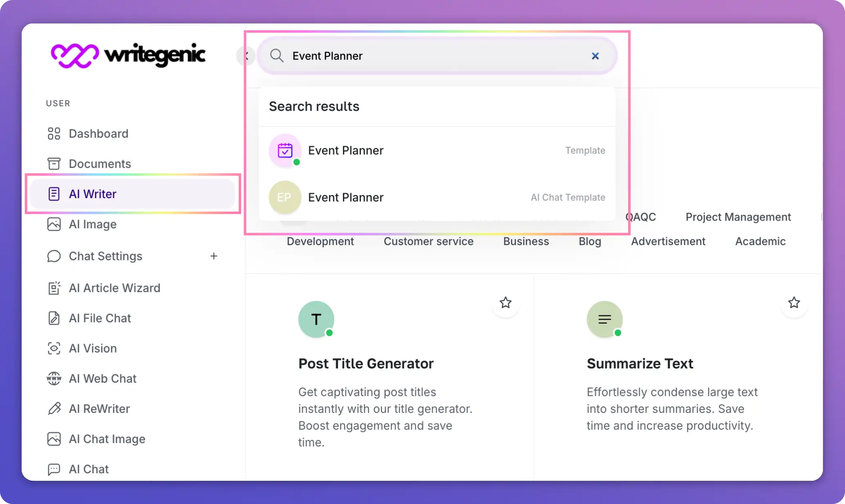Click the AI Chat Image icon
The height and width of the screenshot is (504, 845).
point(54,439)
